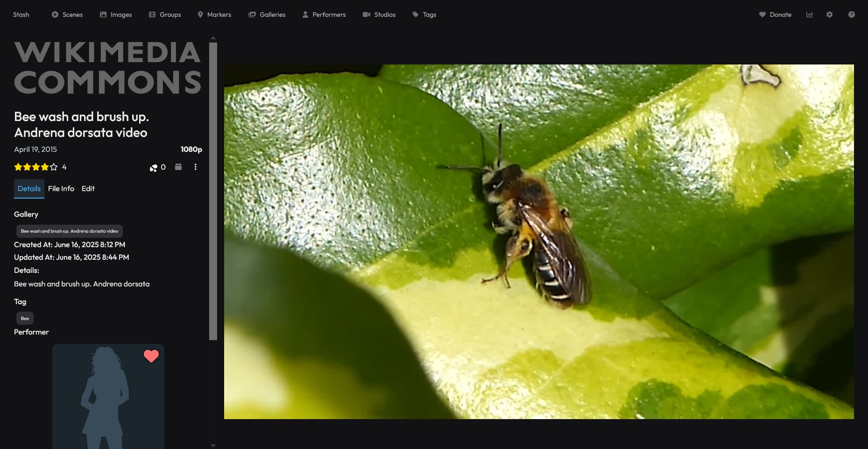This screenshot has height=449, width=868.
Task: Open the three-dot operations menu
Action: pyautogui.click(x=195, y=167)
